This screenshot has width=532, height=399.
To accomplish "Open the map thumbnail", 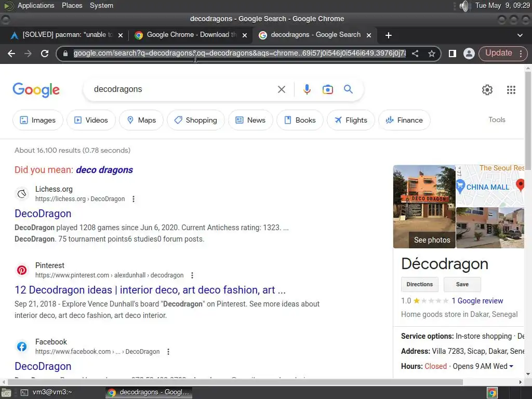I will pyautogui.click(x=490, y=185).
